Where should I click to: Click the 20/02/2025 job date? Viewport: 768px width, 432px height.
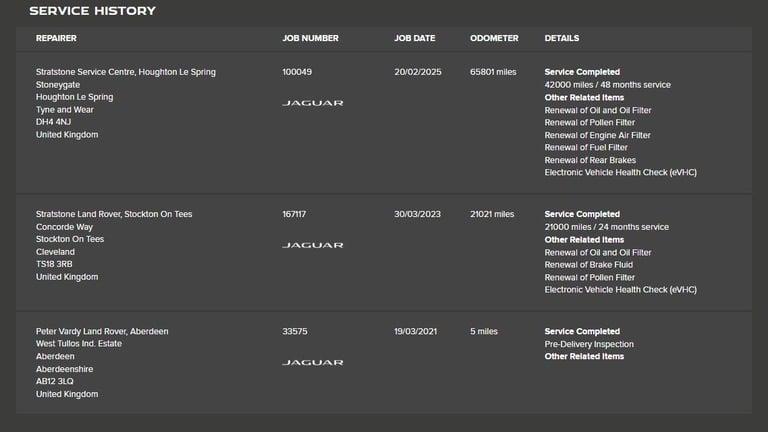pyautogui.click(x=417, y=72)
